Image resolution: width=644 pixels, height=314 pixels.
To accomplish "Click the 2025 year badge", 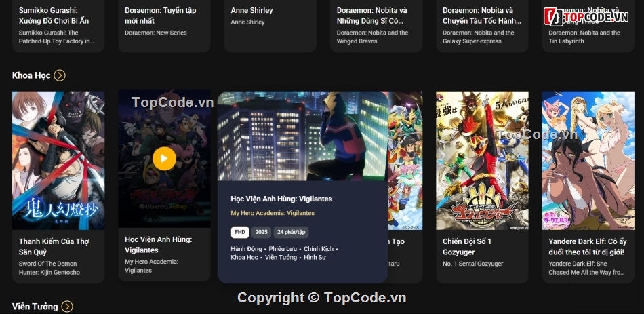I will point(261,232).
